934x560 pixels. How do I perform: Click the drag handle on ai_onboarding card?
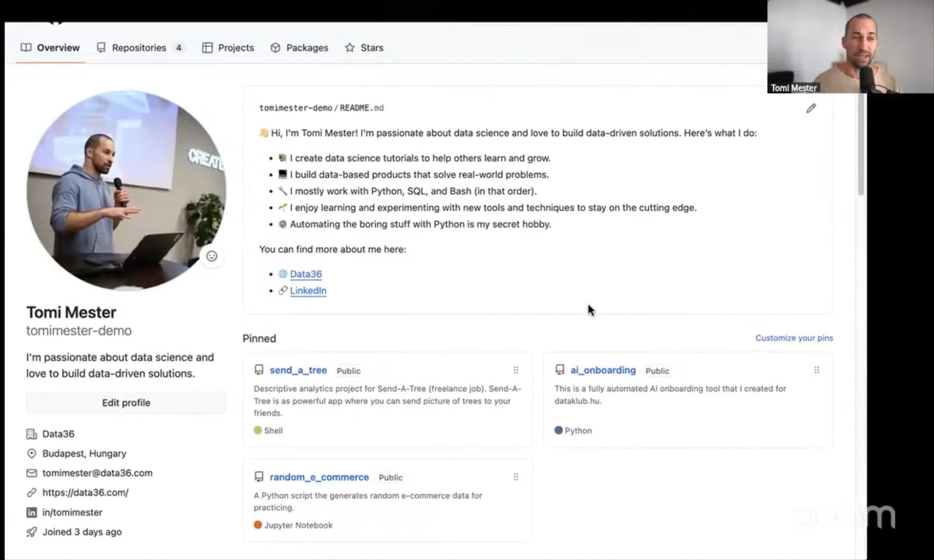tap(817, 370)
